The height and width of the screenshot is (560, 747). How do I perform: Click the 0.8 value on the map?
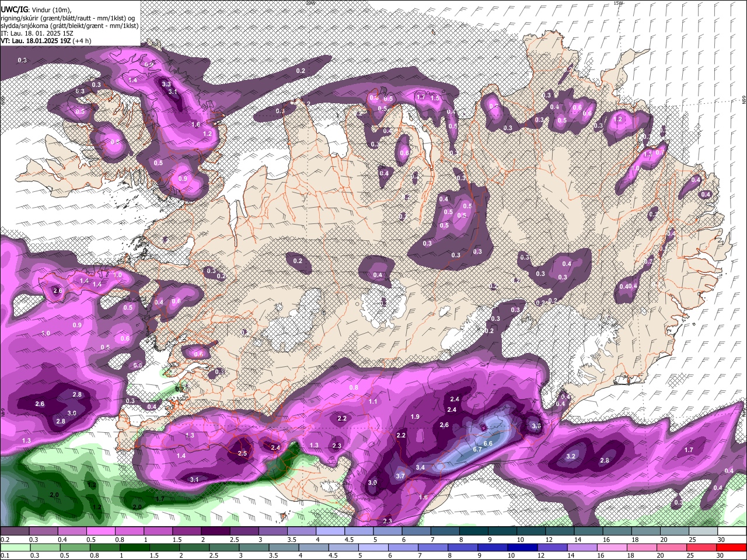click(354, 387)
